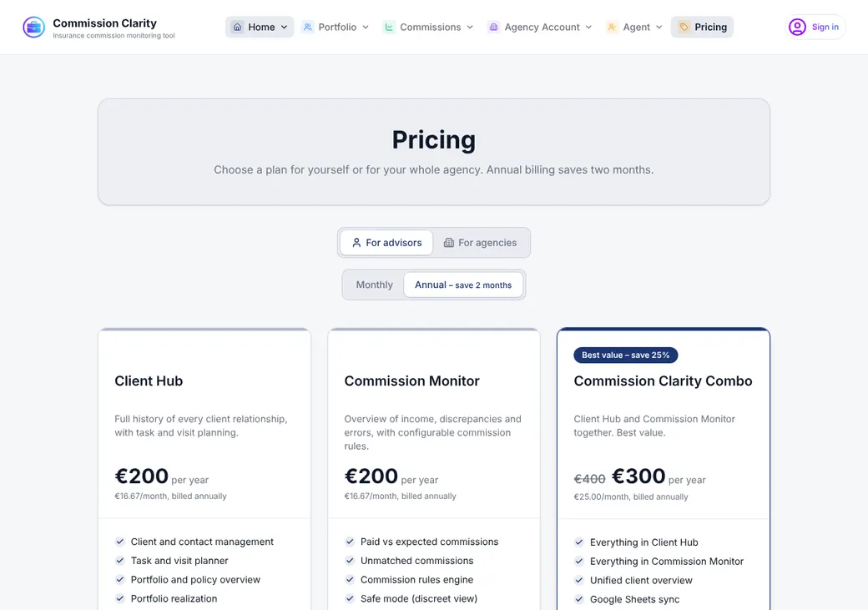Click checkmark beside Unmatched commissions

[350, 560]
